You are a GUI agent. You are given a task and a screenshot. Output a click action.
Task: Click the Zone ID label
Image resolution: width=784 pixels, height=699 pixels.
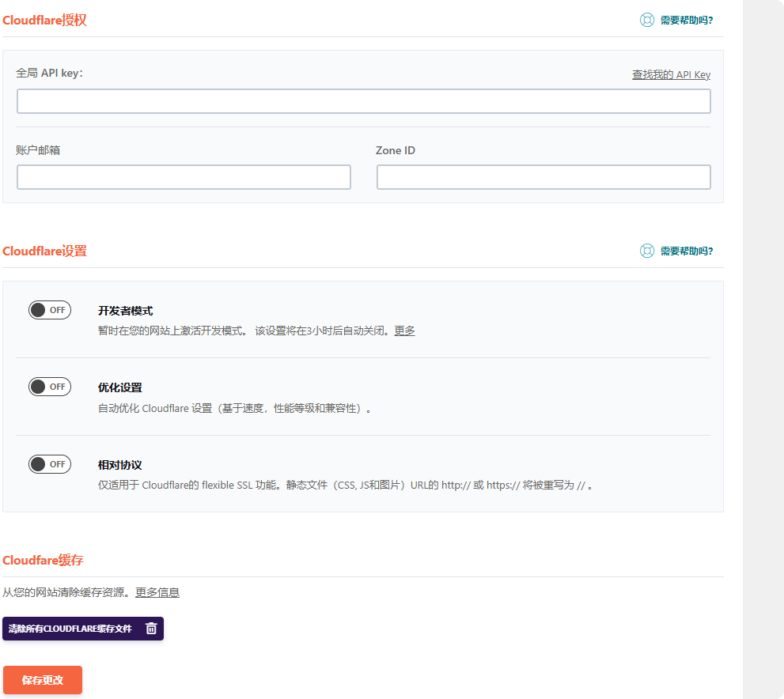[x=396, y=150]
